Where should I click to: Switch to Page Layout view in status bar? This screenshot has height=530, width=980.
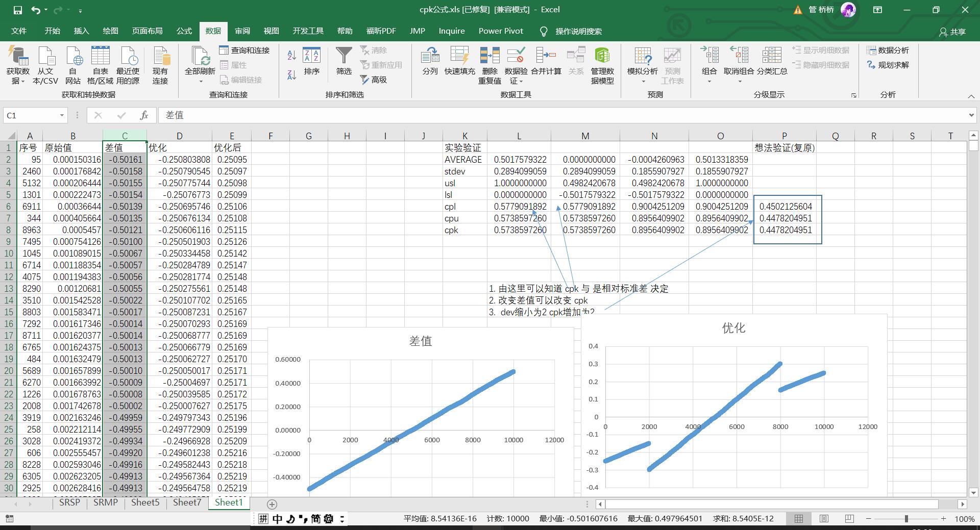click(x=824, y=519)
